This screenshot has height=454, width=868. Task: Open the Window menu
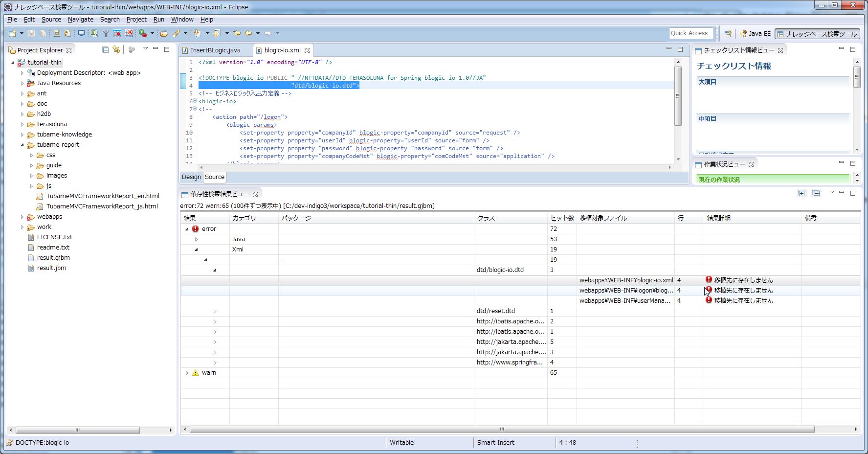(182, 19)
